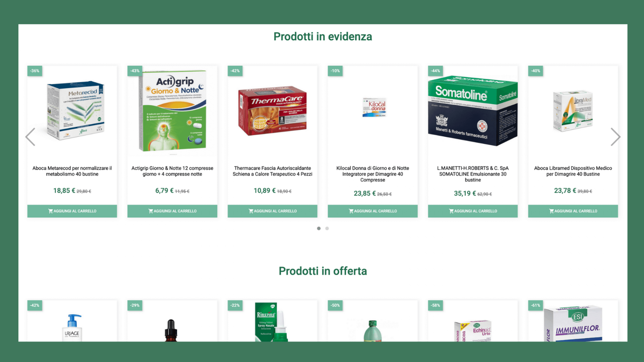Click the previous carousel arrow

pyautogui.click(x=30, y=137)
